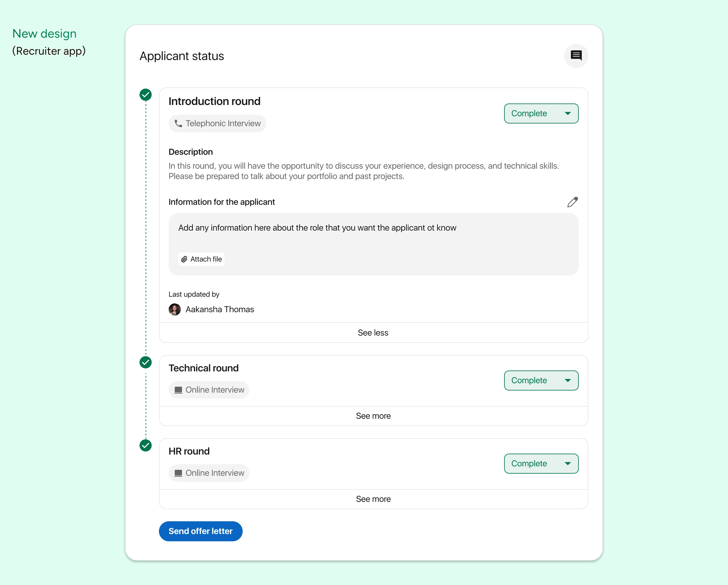Open HR round Complete status dropdown

[541, 463]
